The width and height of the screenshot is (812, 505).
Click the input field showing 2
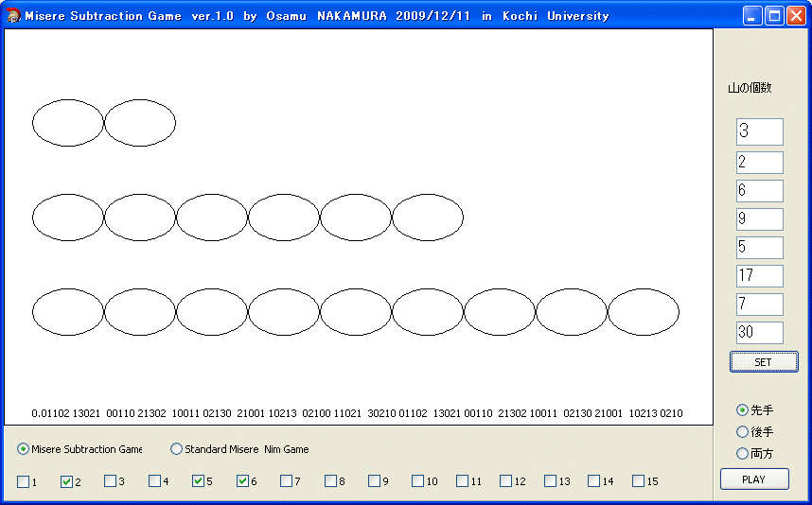coord(760,163)
